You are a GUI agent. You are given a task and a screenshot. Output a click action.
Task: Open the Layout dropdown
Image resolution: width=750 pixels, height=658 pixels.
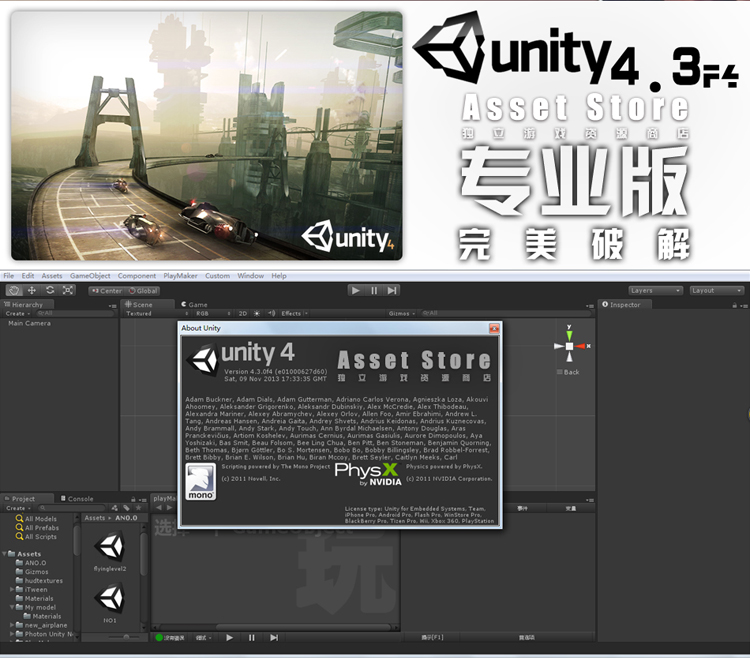pos(717,290)
